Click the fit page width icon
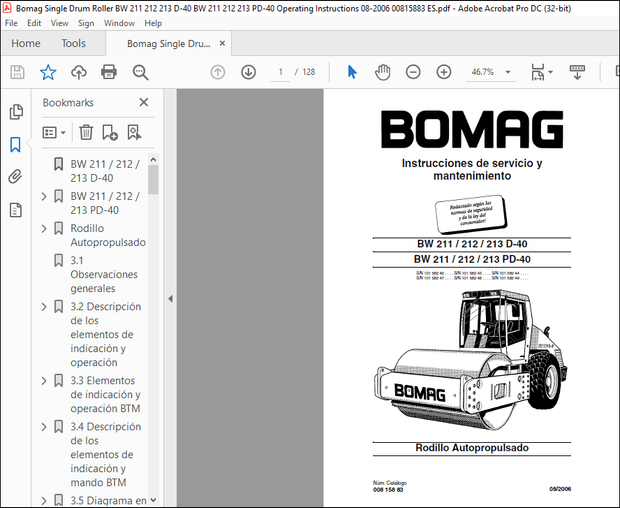 pos(537,72)
